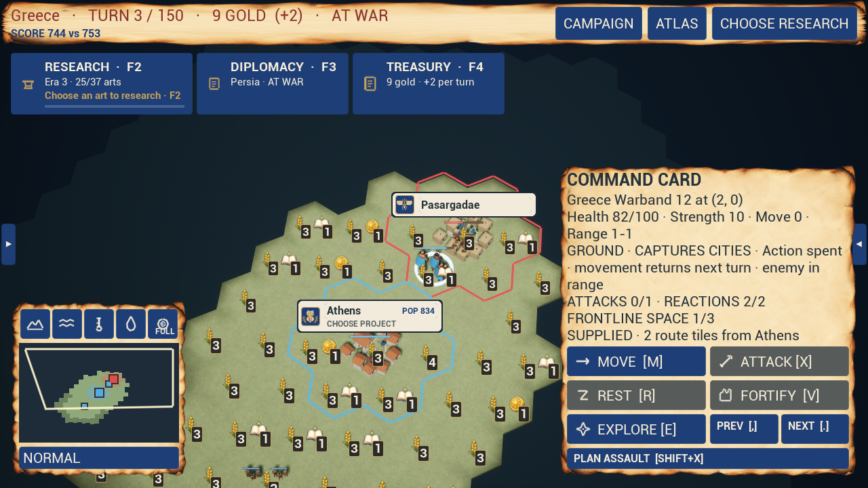Open the Treasury F4 panel

429,83
